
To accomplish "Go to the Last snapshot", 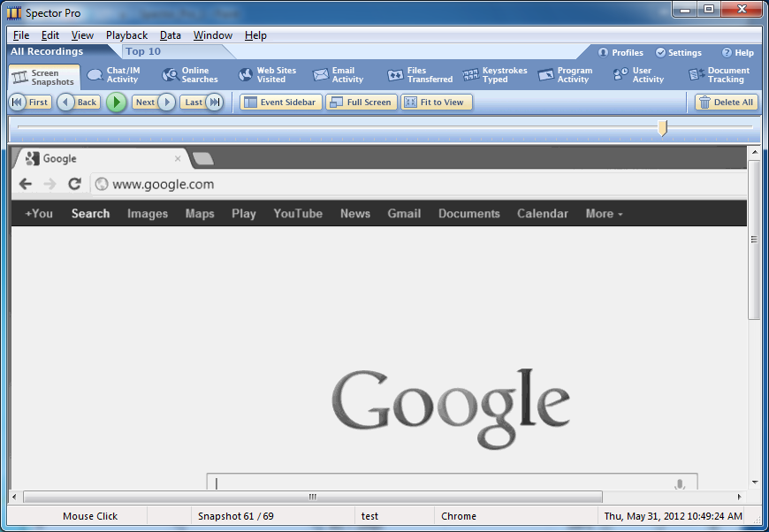I will tap(203, 103).
